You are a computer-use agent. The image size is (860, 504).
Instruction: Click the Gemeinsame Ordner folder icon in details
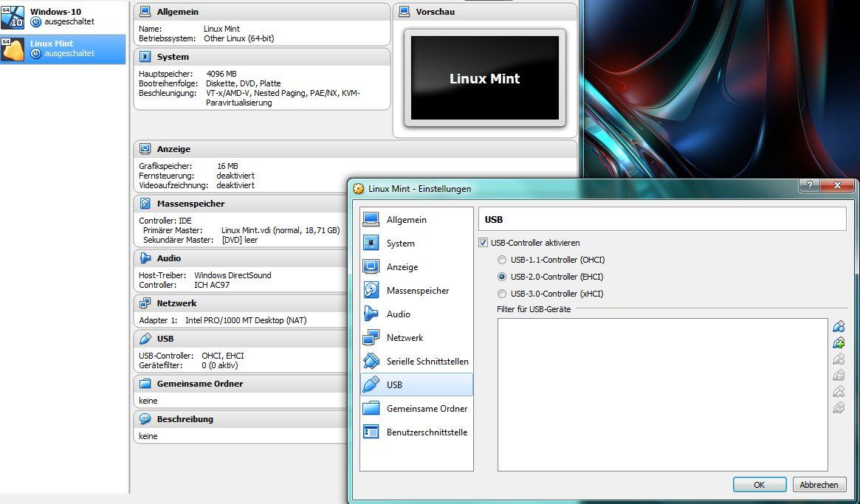(x=145, y=383)
